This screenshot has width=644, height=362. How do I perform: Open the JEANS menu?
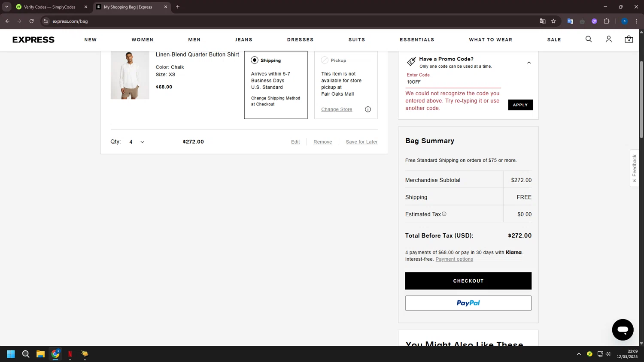(244, 39)
